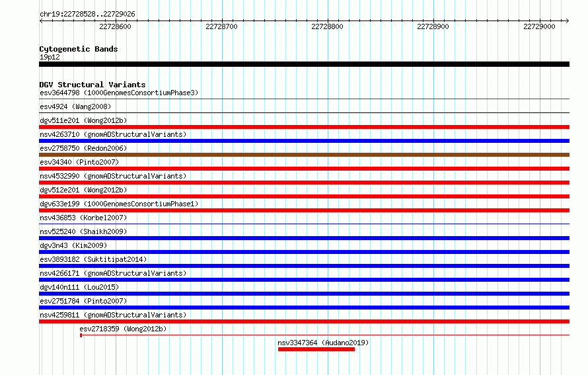Viewport: 588px width, 375px height.
Task: Select the dgv511e201 (Wong2012b) label
Action: point(83,120)
